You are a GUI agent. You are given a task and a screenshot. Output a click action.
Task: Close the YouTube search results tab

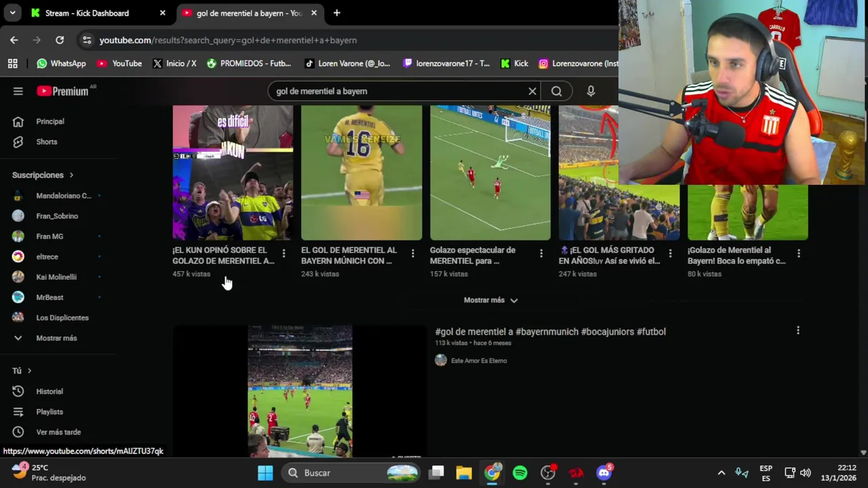pyautogui.click(x=314, y=13)
